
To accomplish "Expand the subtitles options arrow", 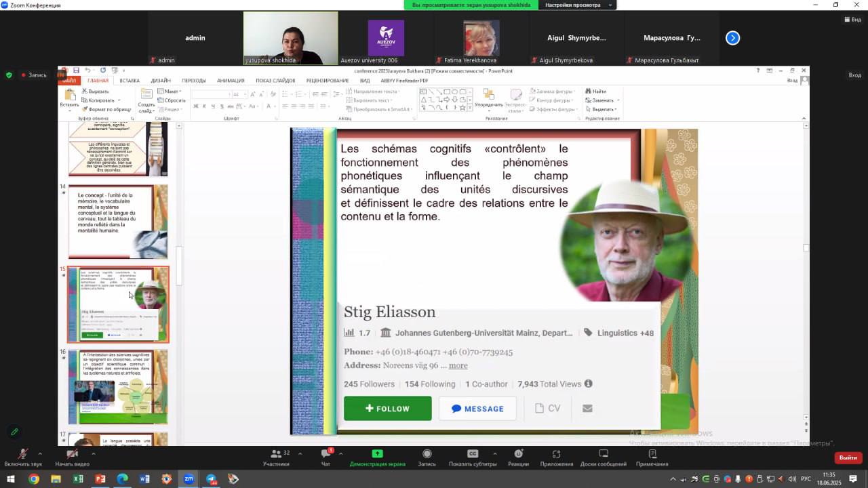I will point(494,453).
